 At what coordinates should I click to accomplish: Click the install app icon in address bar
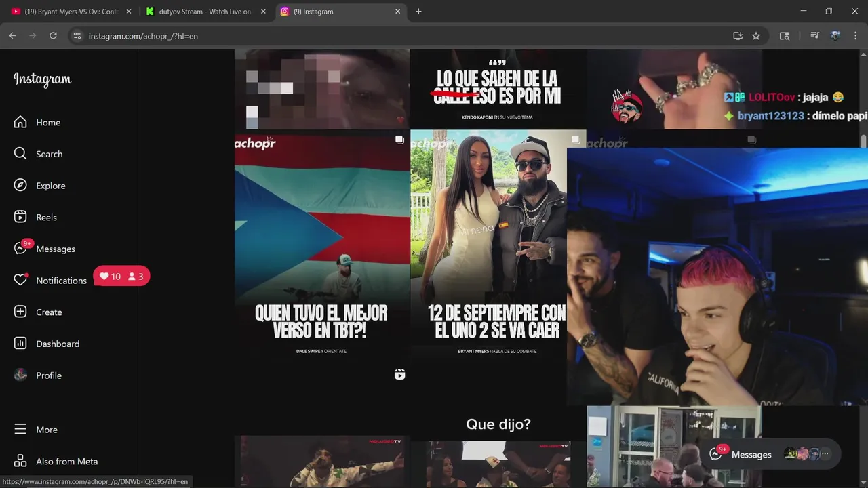point(738,36)
